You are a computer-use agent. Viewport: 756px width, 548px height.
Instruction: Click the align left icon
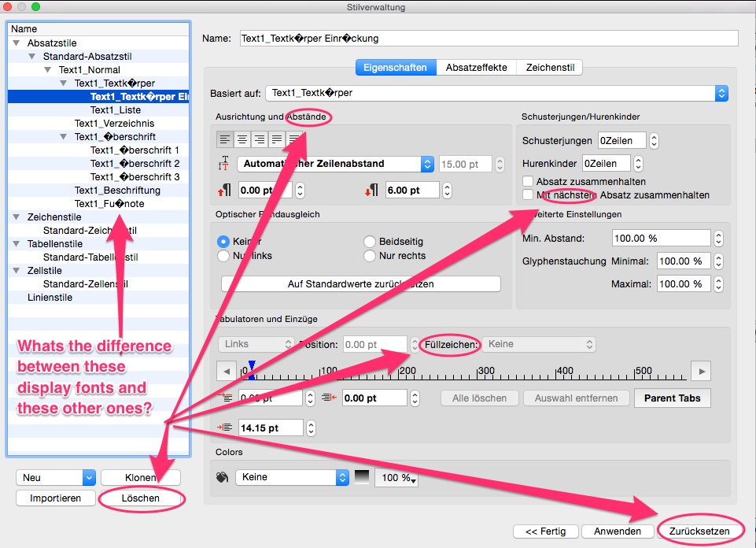(x=226, y=139)
